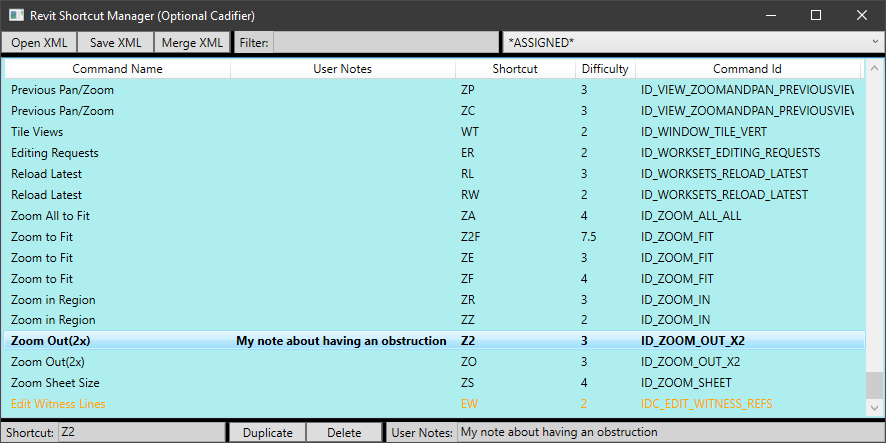The image size is (886, 443).
Task: Select Zoom to Fit row with ZF shortcut
Action: (435, 279)
